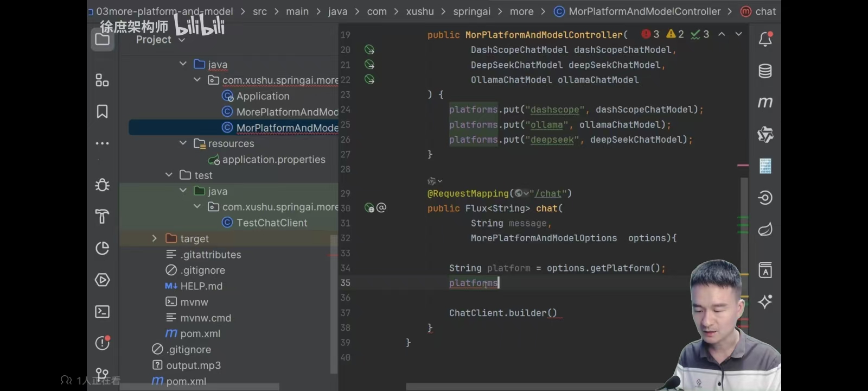Open More tool windows ellipsis icon
Viewport: 868px width, 391px height.
pos(102,143)
